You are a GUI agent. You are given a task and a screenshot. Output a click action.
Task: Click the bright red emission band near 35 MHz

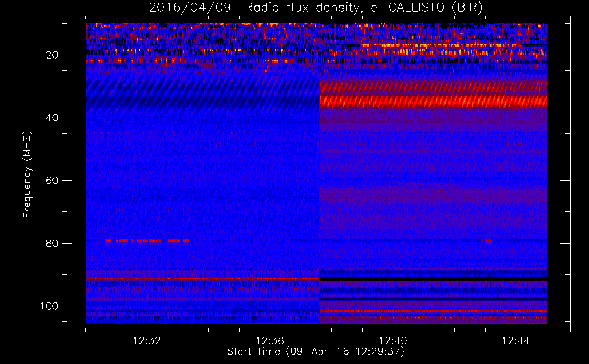click(x=433, y=102)
